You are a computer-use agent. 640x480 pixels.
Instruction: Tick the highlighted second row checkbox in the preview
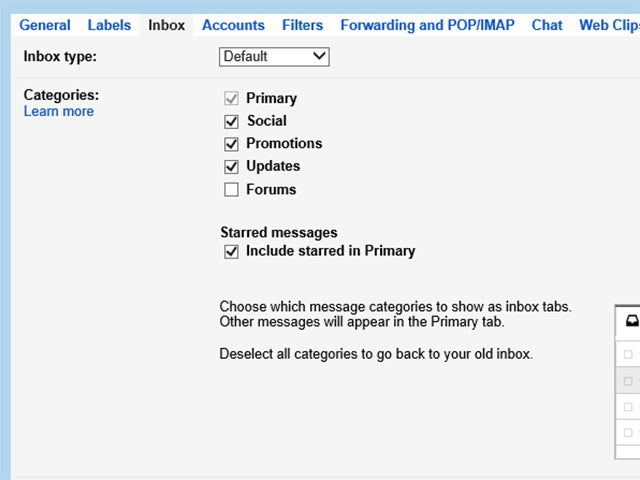628,381
